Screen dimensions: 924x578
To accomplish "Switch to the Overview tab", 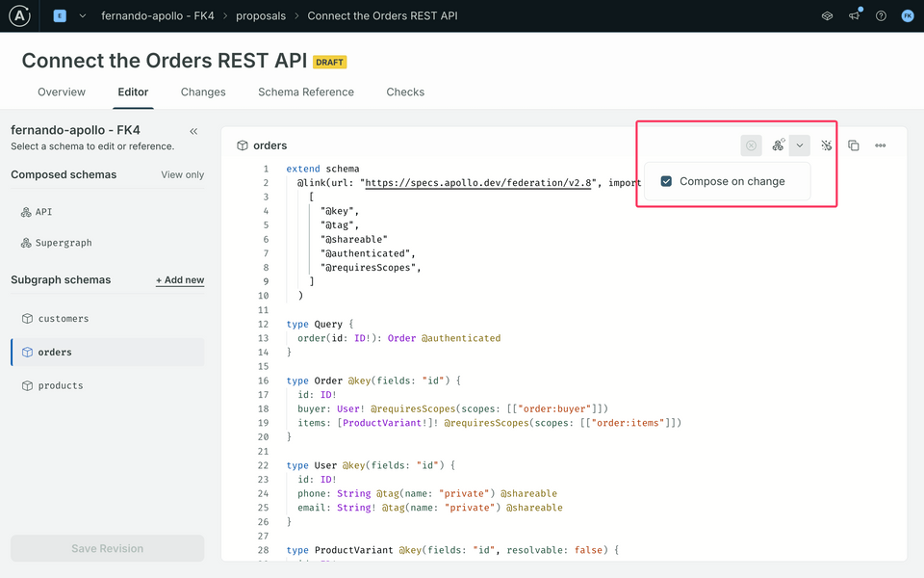I will coord(62,92).
